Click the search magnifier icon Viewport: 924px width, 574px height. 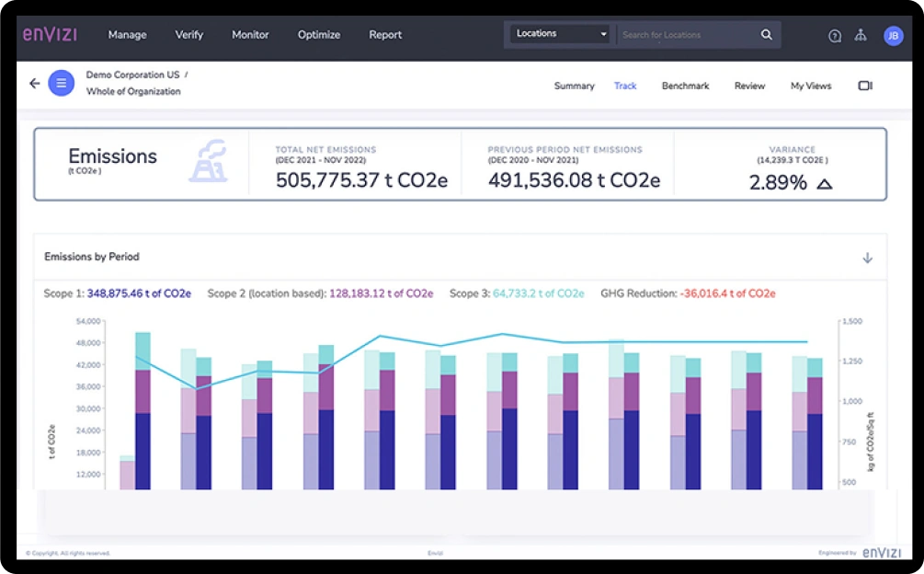point(766,34)
